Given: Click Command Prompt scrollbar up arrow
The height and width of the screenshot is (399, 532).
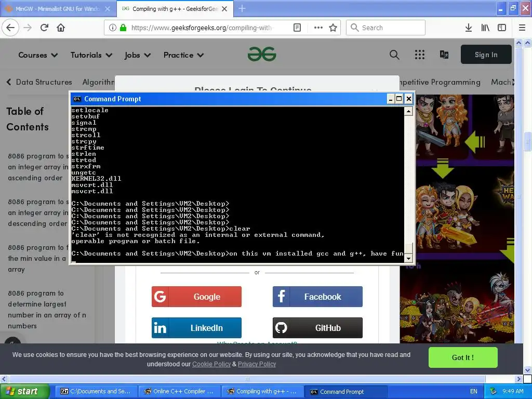Looking at the screenshot, I should tap(408, 111).
